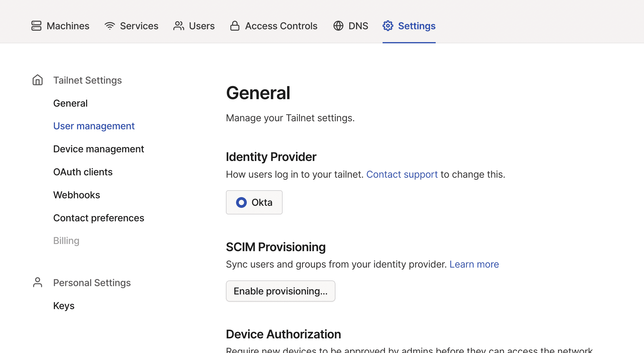Open Webhooks settings
Viewport: 644px width, 353px height.
click(76, 195)
